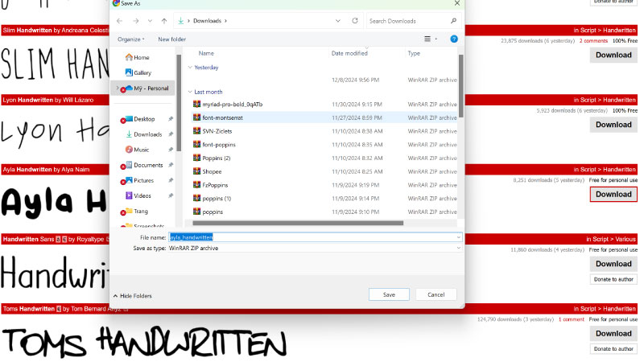
Task: Download the Toms Handwritten font
Action: (x=613, y=334)
